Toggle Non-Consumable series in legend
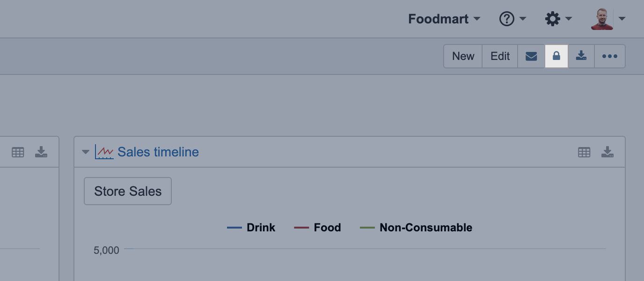The height and width of the screenshot is (281, 644). point(416,228)
